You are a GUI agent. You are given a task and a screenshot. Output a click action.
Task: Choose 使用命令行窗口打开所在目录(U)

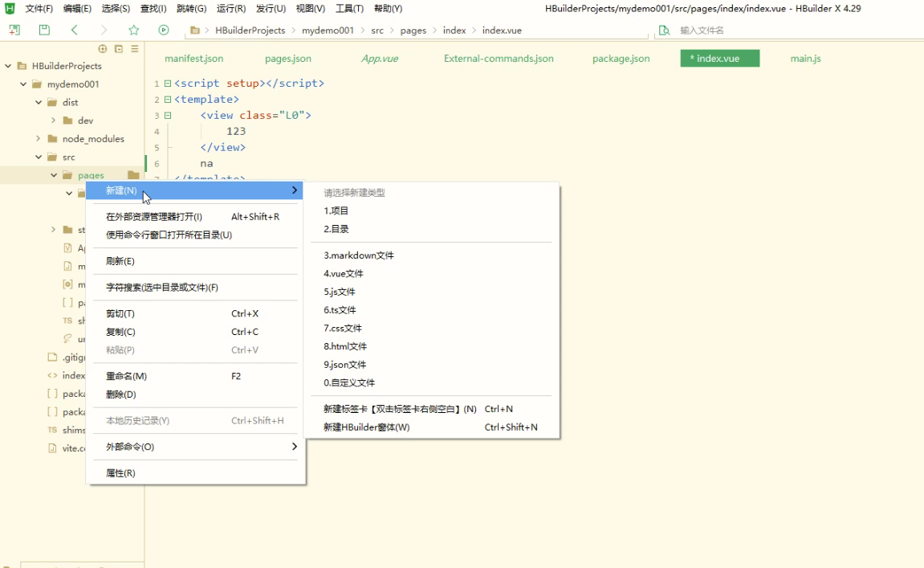[196, 235]
